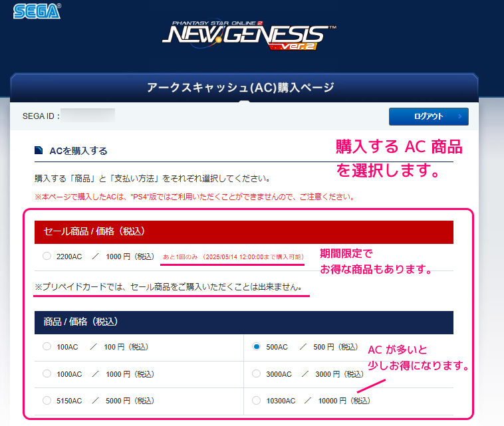Click the 購入する「商品」と「支払い方法」 instruction text

point(152,179)
